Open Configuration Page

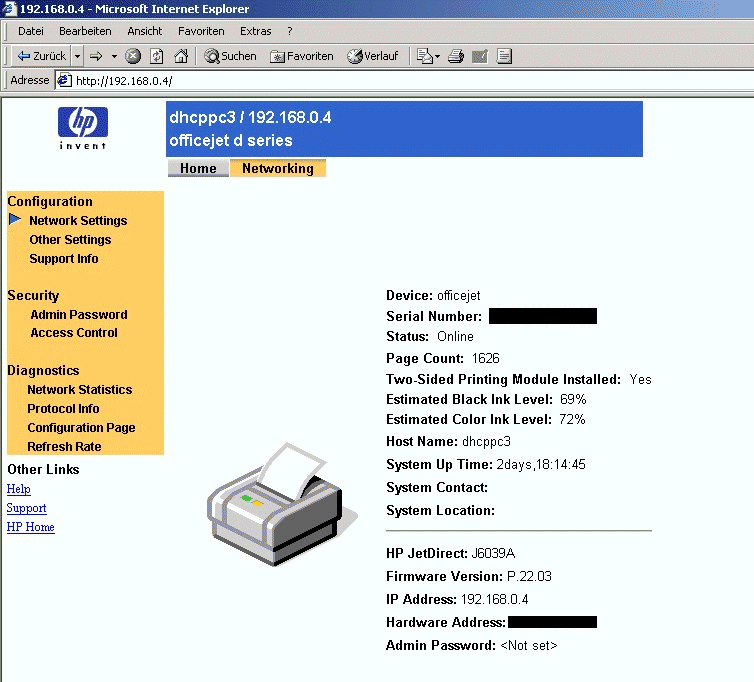[81, 428]
